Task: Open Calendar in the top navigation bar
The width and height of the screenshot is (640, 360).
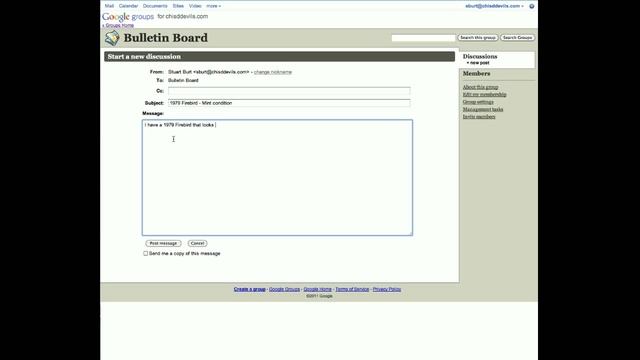Action: (x=128, y=6)
